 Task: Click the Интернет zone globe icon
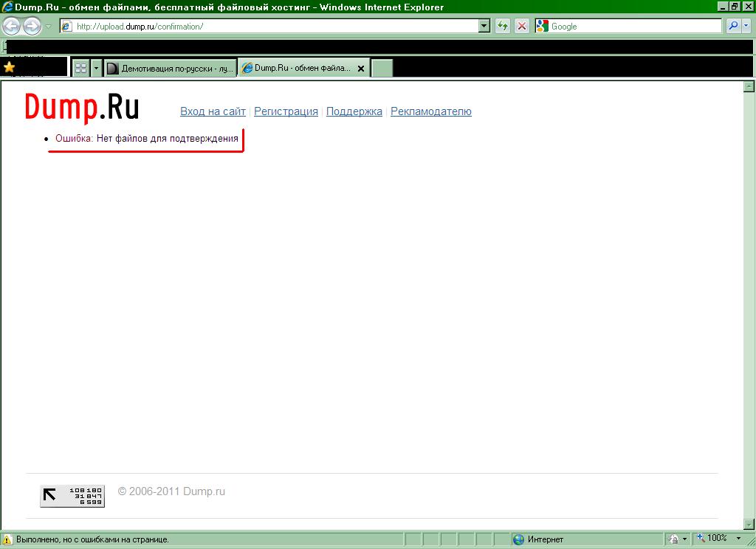coord(519,539)
